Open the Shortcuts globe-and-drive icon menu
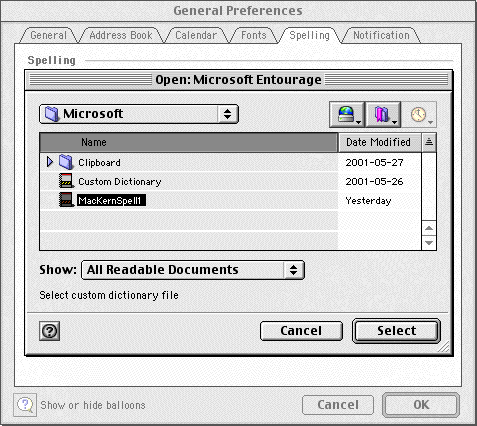 point(347,115)
